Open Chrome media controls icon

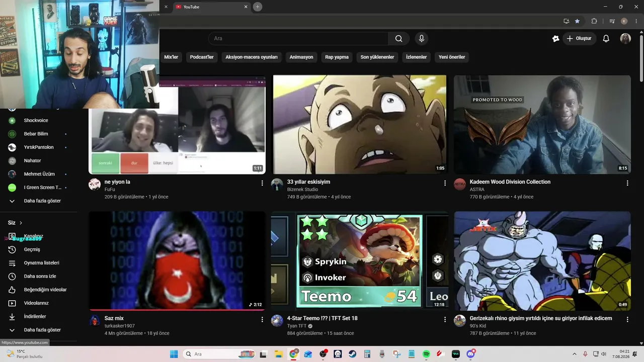point(612,21)
